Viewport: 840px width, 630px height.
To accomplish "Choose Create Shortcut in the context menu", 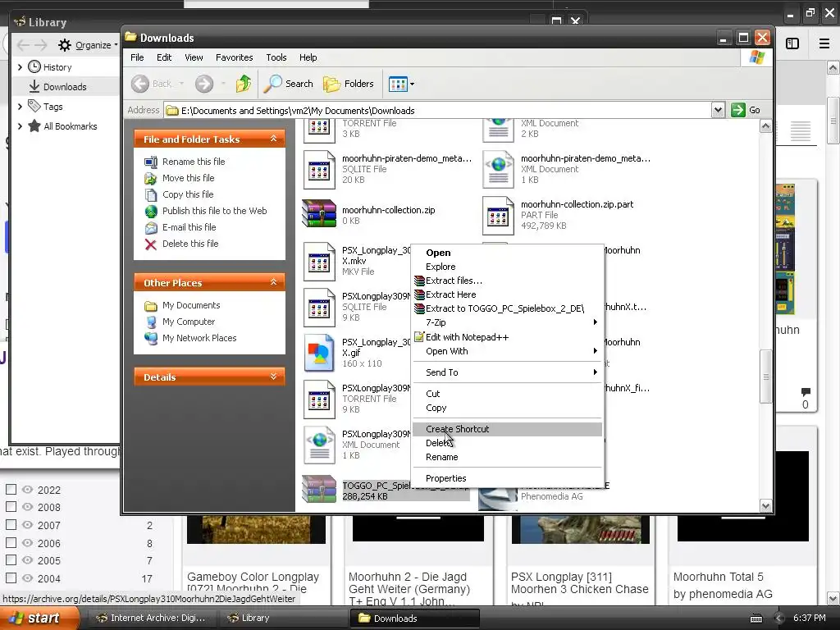I will click(507, 429).
